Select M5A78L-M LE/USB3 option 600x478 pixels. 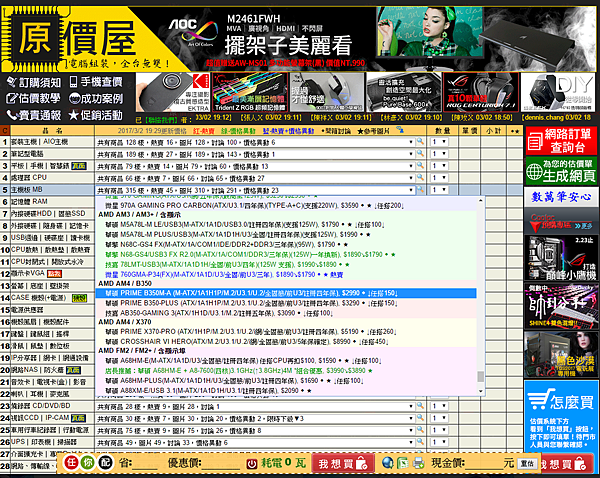pyautogui.click(x=286, y=224)
